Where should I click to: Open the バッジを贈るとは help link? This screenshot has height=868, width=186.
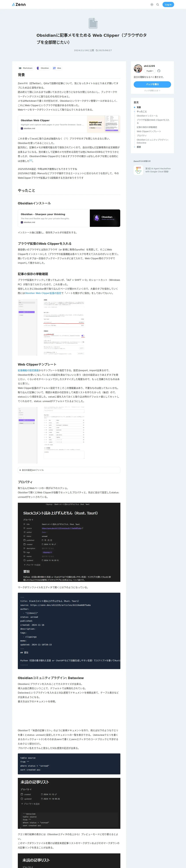click(x=152, y=91)
